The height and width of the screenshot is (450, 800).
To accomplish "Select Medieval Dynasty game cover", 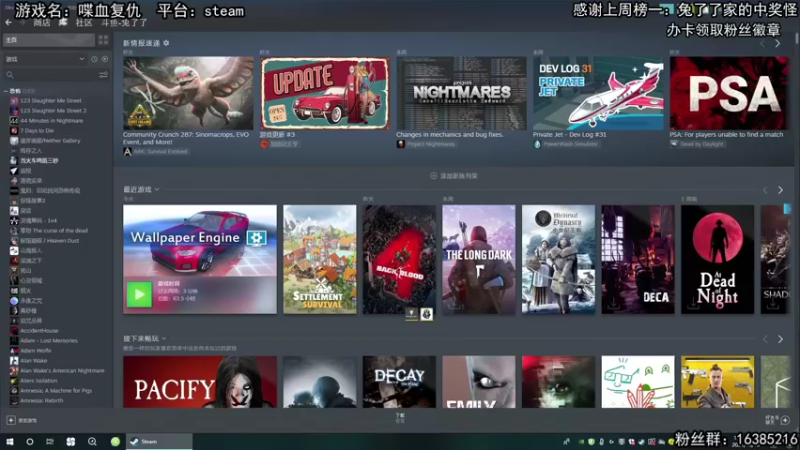I will (x=559, y=259).
